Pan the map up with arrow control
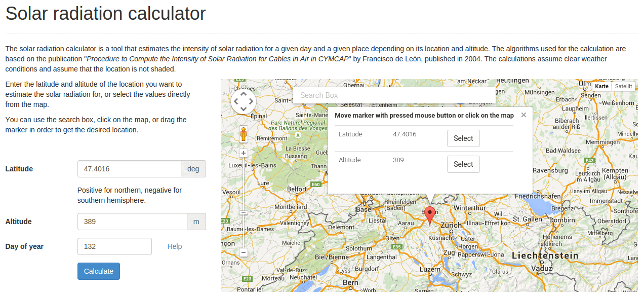 coord(244,94)
